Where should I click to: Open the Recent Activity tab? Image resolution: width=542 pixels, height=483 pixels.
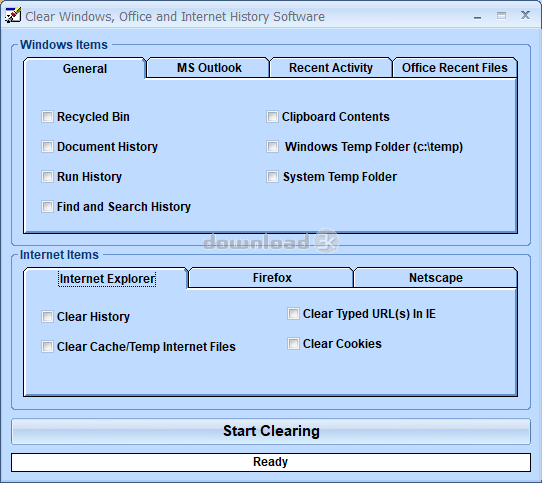[331, 68]
